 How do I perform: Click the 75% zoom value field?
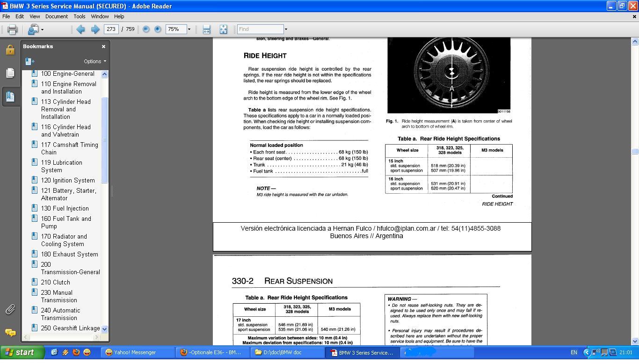(176, 29)
